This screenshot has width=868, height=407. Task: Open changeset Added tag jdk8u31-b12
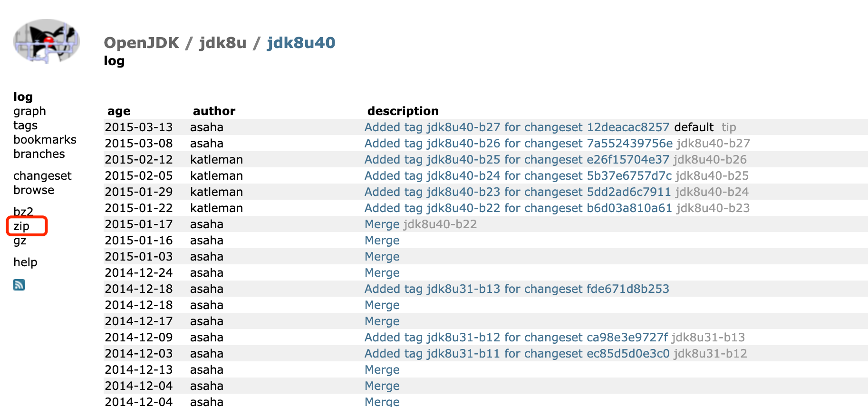click(516, 338)
